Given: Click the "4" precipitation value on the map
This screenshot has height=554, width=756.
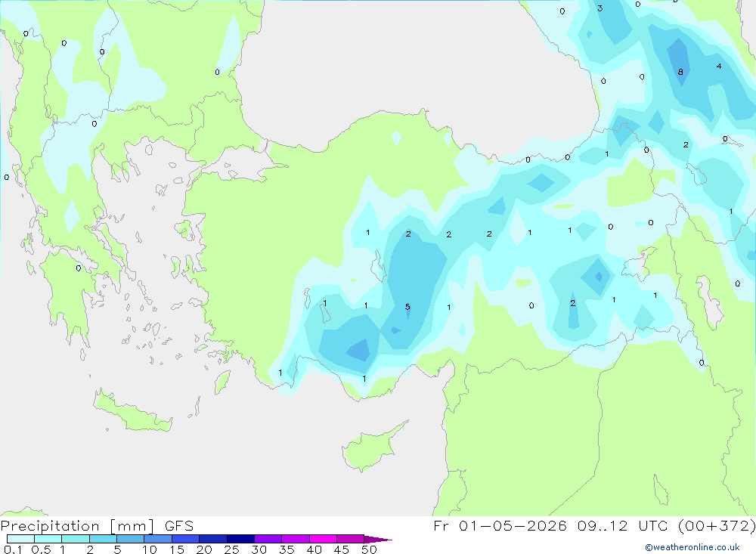Looking at the screenshot, I should tap(719, 66).
